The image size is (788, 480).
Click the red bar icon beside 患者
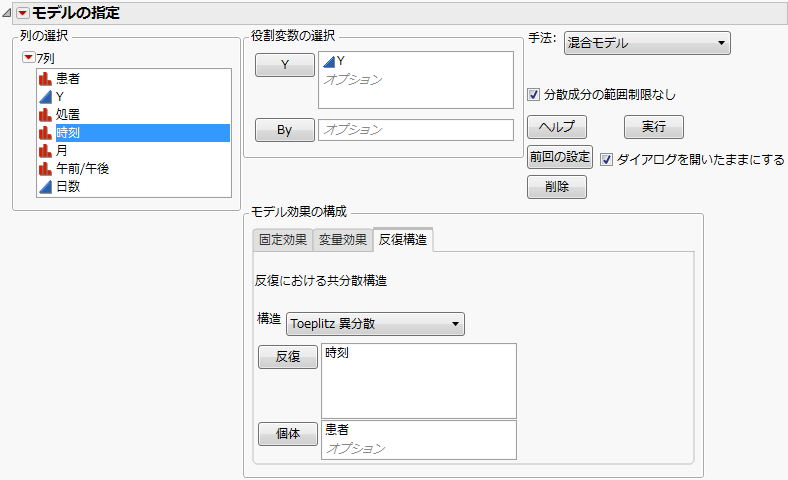point(45,78)
